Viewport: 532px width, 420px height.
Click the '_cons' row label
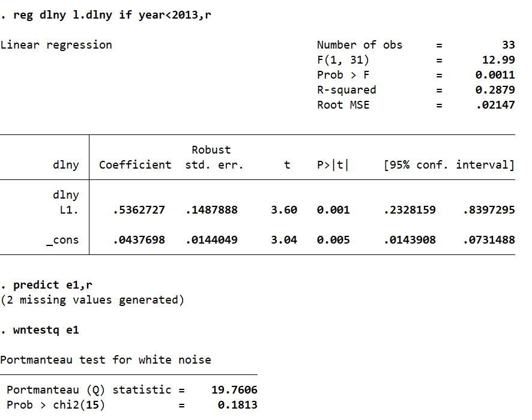click(62, 241)
